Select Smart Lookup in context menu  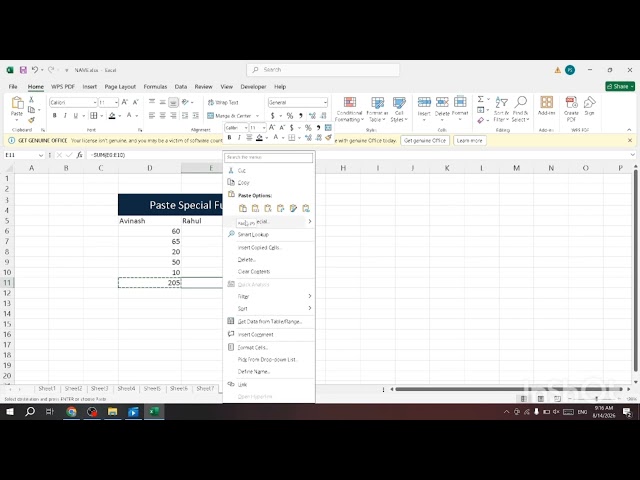pos(269,234)
